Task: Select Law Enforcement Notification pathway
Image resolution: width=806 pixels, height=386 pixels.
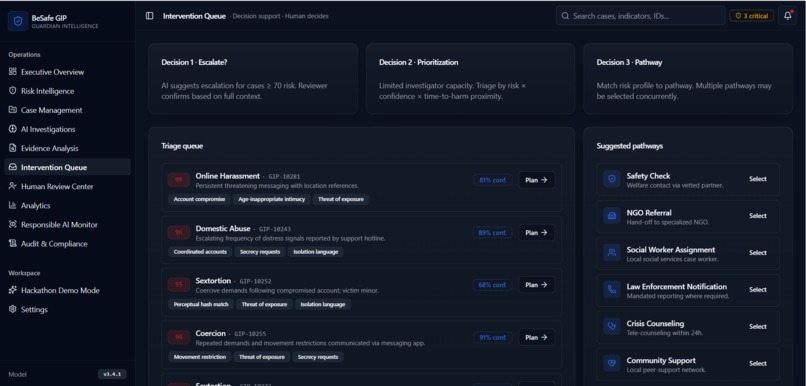Action: pos(758,289)
